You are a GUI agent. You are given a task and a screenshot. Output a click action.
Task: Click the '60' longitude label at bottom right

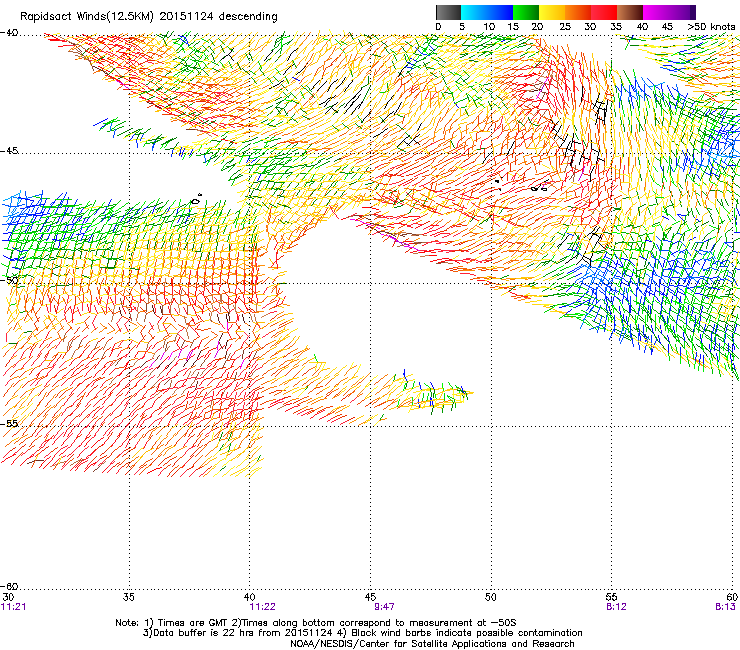[732, 597]
